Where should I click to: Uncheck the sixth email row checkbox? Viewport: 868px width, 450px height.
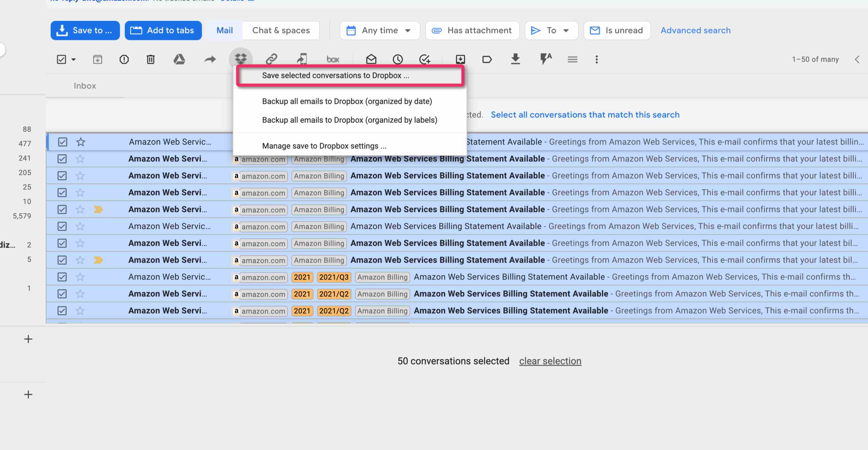62,226
